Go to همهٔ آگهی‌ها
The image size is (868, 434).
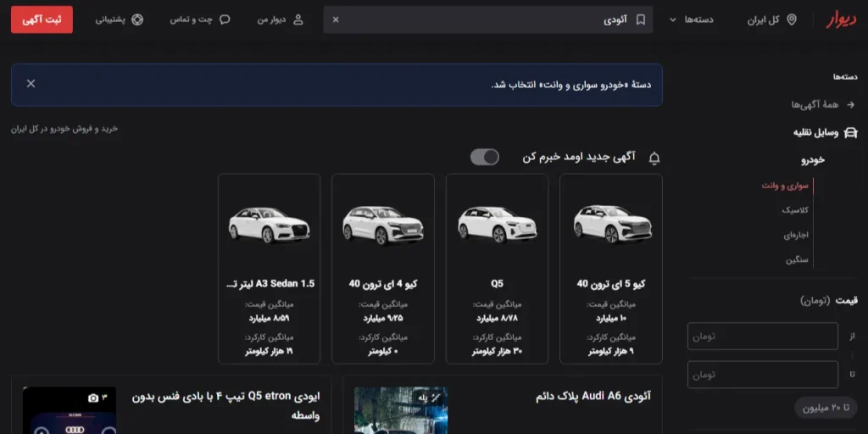[815, 104]
